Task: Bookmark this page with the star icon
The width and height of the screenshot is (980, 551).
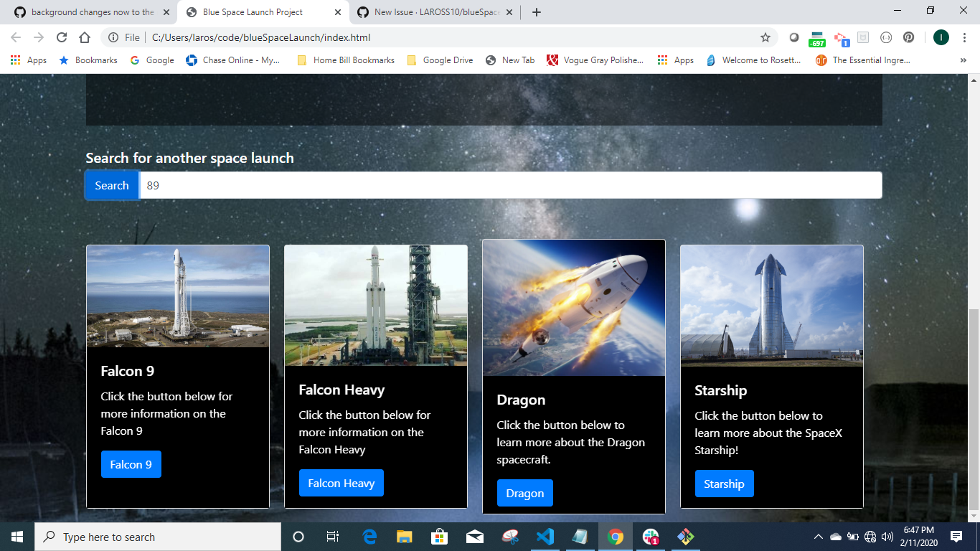Action: pos(765,37)
